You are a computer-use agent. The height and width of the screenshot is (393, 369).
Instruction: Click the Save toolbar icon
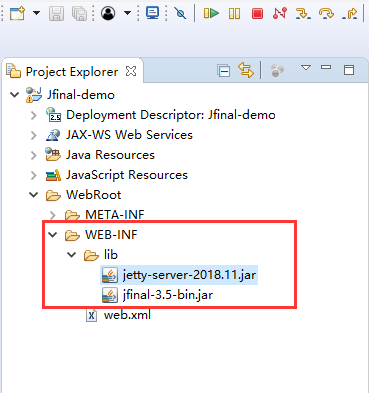tap(56, 13)
